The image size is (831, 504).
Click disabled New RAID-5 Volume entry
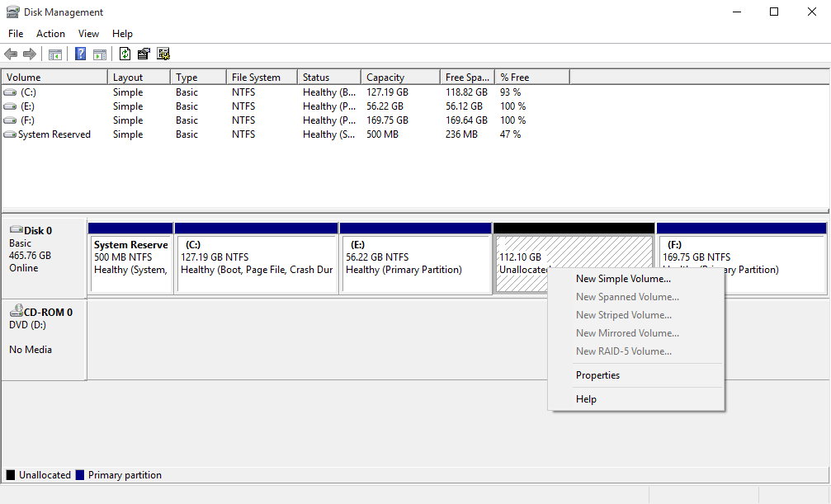point(636,351)
